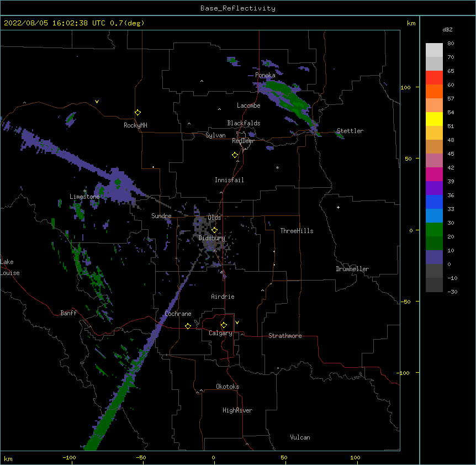Viewport: 476px width, 465px height.
Task: Click the asterisk marker above Limestone label
Action: (85, 191)
